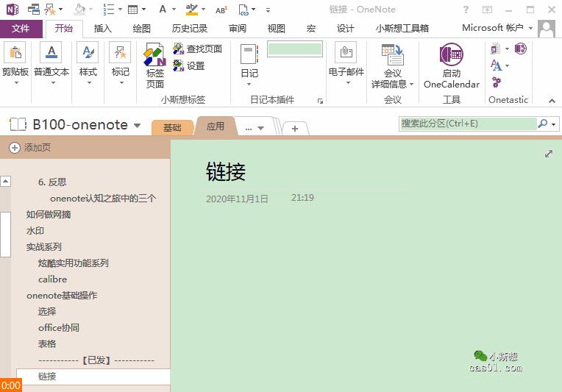Click the 普通文本 text style icon
The image size is (562, 392).
coord(51,52)
